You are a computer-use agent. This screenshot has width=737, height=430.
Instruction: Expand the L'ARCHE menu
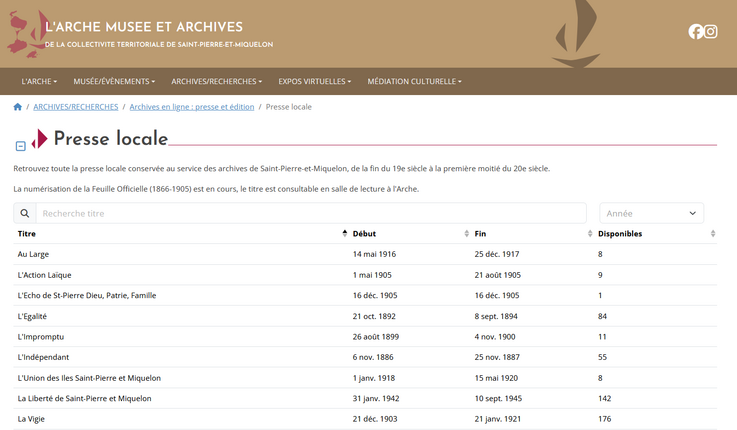[x=39, y=81]
